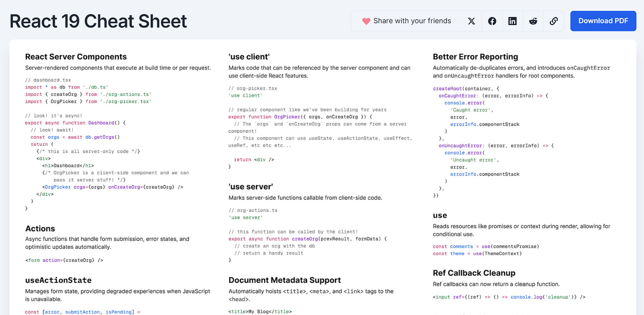Share the page on Reddit
The image size is (644, 315).
[533, 21]
